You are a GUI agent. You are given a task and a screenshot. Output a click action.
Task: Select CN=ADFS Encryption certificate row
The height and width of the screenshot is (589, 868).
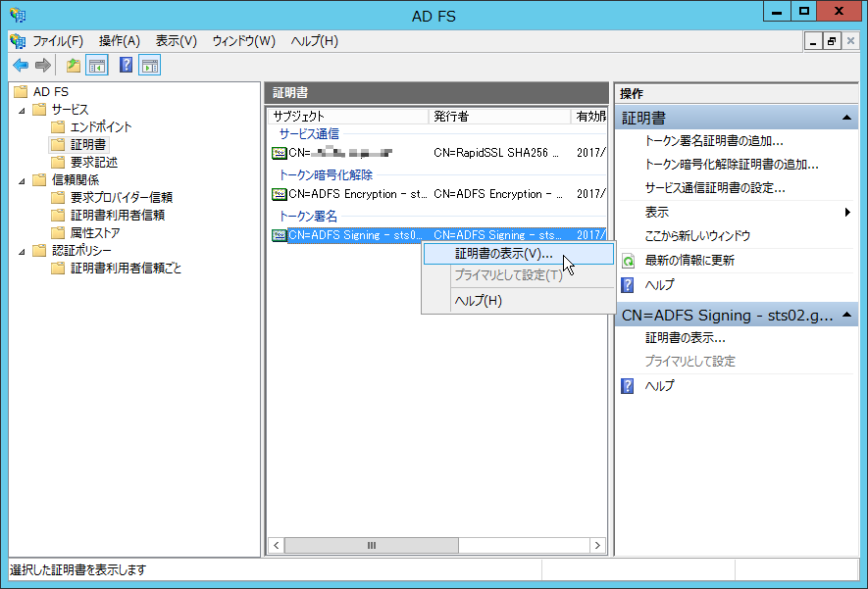pos(438,194)
